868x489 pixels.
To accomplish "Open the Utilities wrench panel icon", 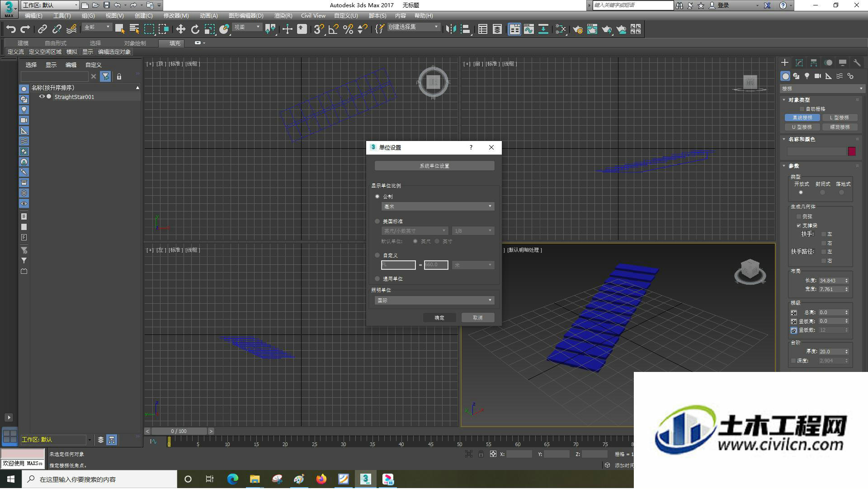I will pyautogui.click(x=857, y=63).
